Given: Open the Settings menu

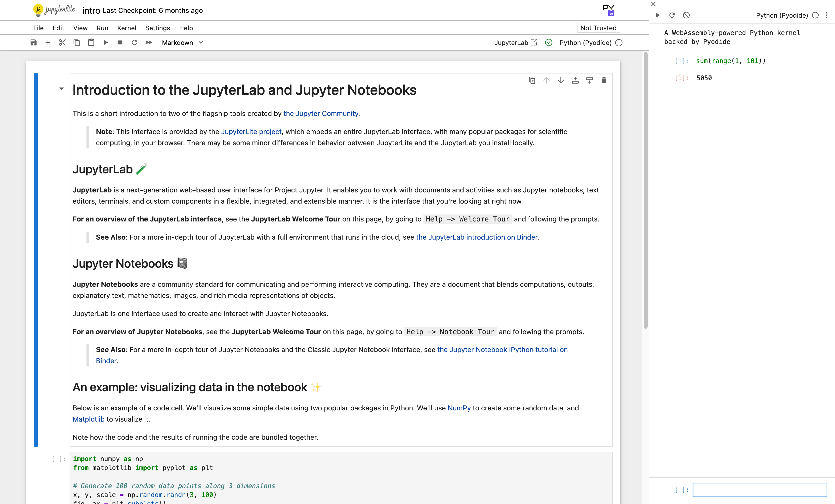Looking at the screenshot, I should click(x=158, y=28).
